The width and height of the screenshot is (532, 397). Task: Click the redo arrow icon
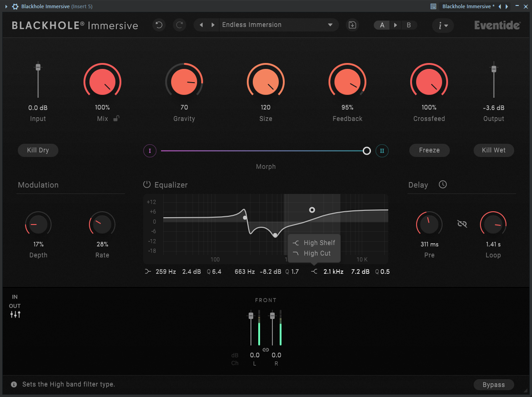click(179, 25)
